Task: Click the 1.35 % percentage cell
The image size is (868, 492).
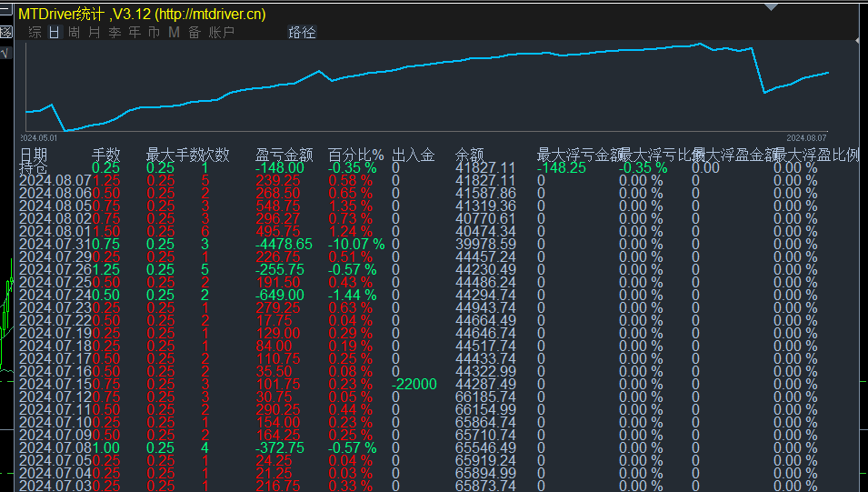Action: click(351, 206)
